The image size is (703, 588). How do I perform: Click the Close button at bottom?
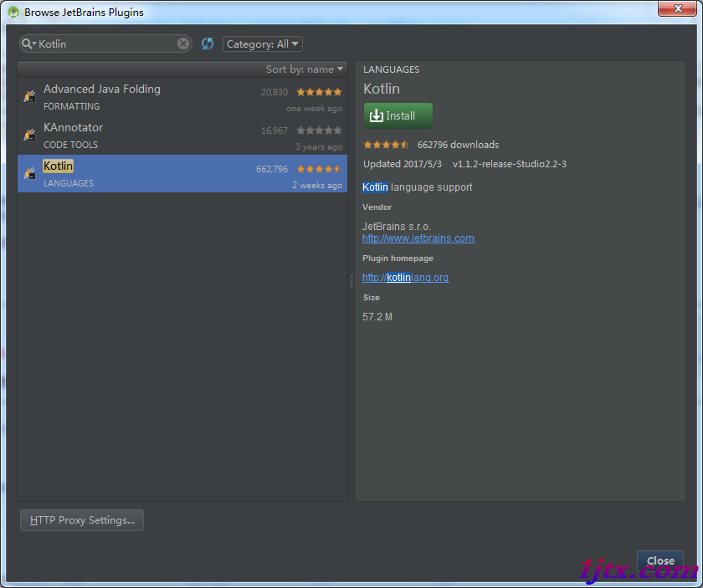[x=660, y=560]
